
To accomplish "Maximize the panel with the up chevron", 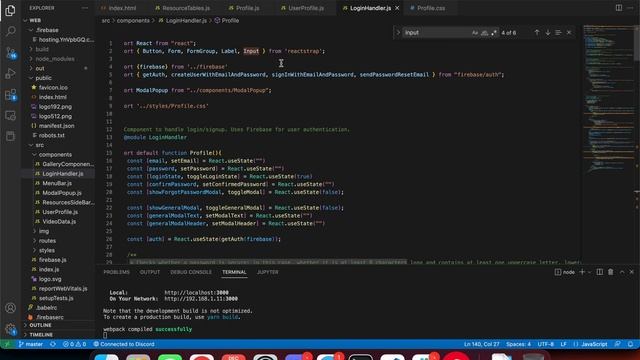I will pos(622,272).
